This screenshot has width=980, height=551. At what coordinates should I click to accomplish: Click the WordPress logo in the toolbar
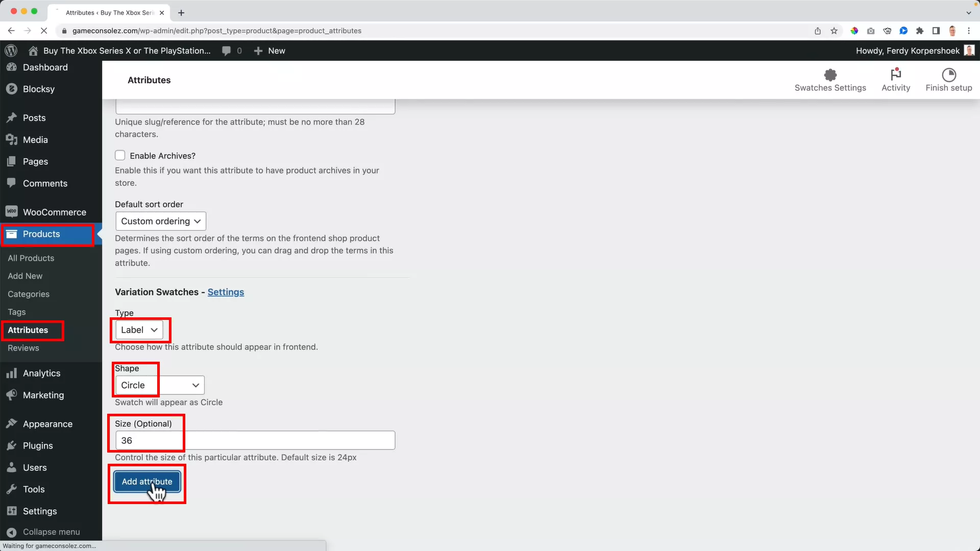11,51
